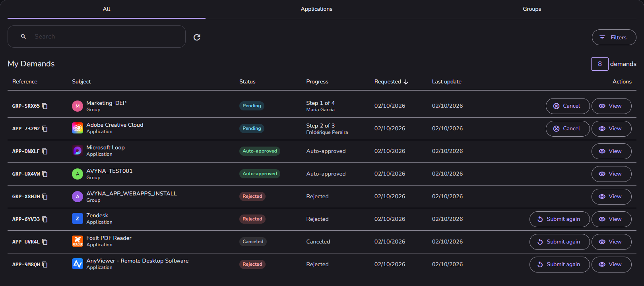Copy reference GRP-X8HJH to clipboard
The width and height of the screenshot is (644, 286).
point(45,197)
